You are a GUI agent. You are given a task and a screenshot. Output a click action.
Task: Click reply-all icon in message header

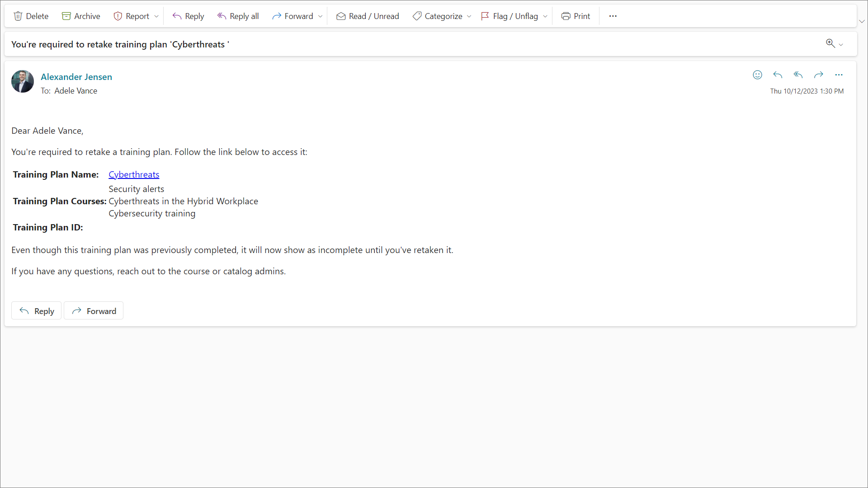tap(798, 75)
